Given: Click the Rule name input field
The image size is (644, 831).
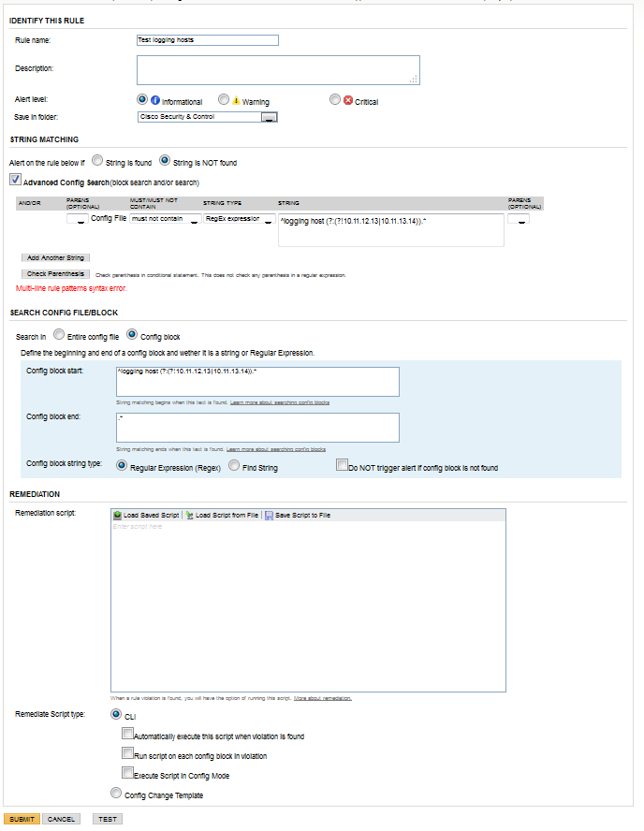Looking at the screenshot, I should 207,40.
